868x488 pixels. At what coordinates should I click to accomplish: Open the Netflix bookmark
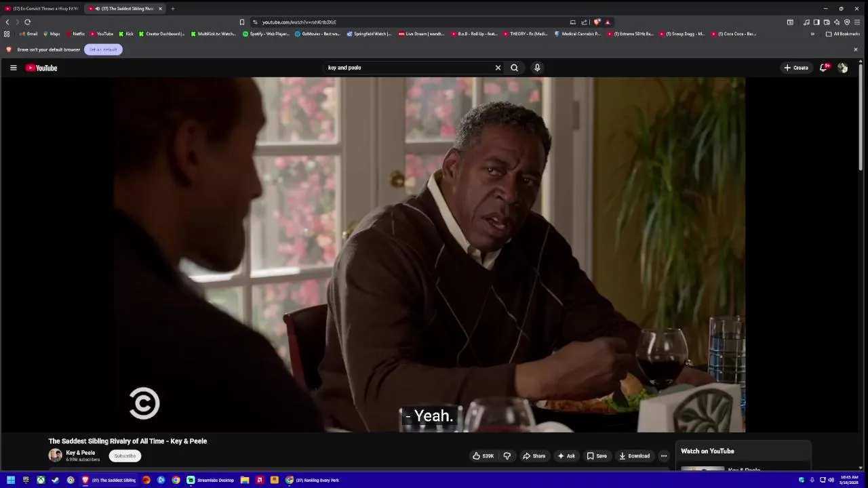coord(75,34)
